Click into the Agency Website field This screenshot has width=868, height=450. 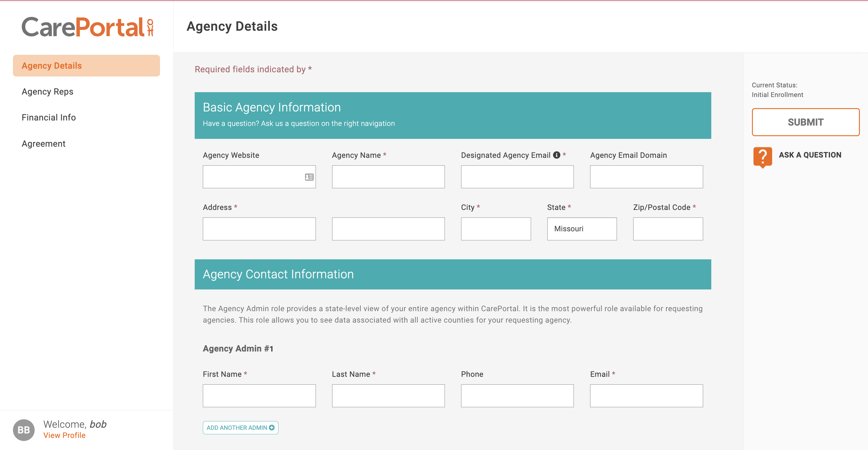(x=253, y=177)
